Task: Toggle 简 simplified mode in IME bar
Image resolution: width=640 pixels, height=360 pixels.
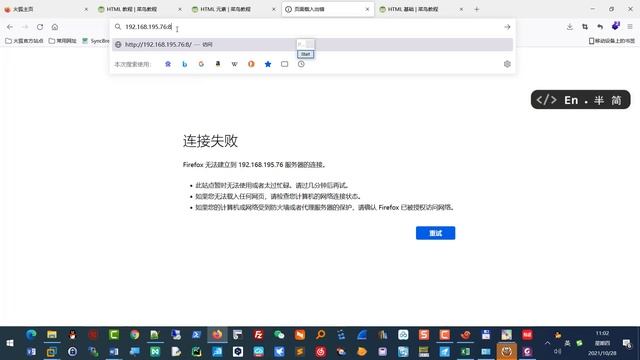Action: pos(616,100)
